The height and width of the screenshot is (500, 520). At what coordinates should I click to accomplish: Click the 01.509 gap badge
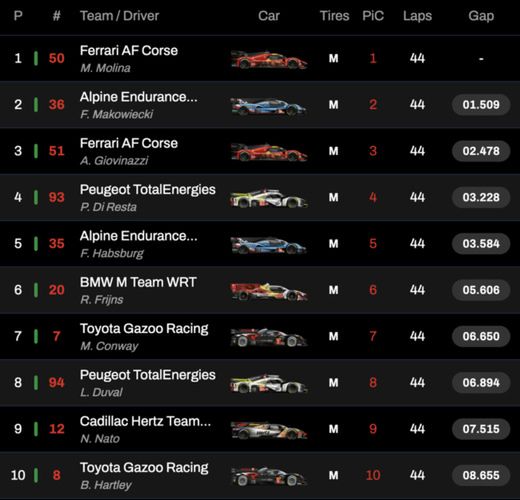481,105
